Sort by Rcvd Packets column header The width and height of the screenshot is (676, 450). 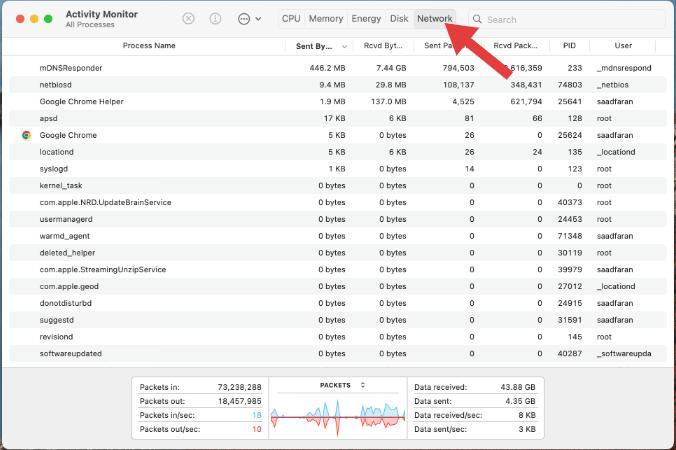516,45
